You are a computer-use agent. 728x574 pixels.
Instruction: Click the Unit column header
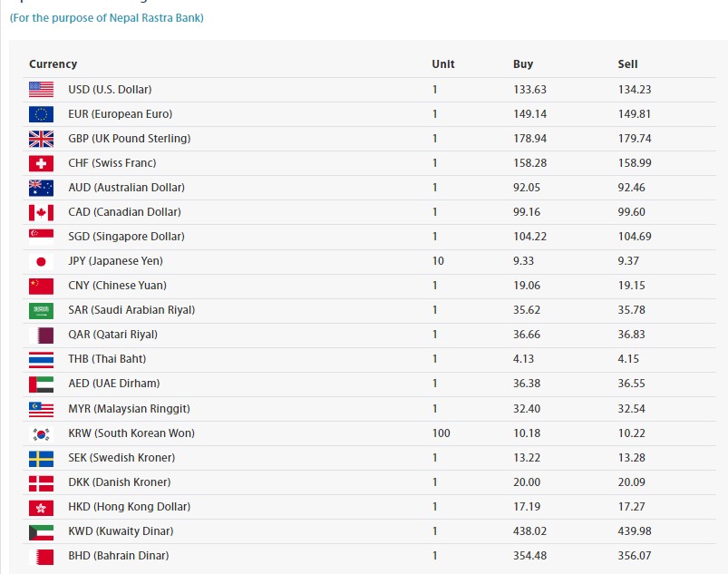point(443,64)
